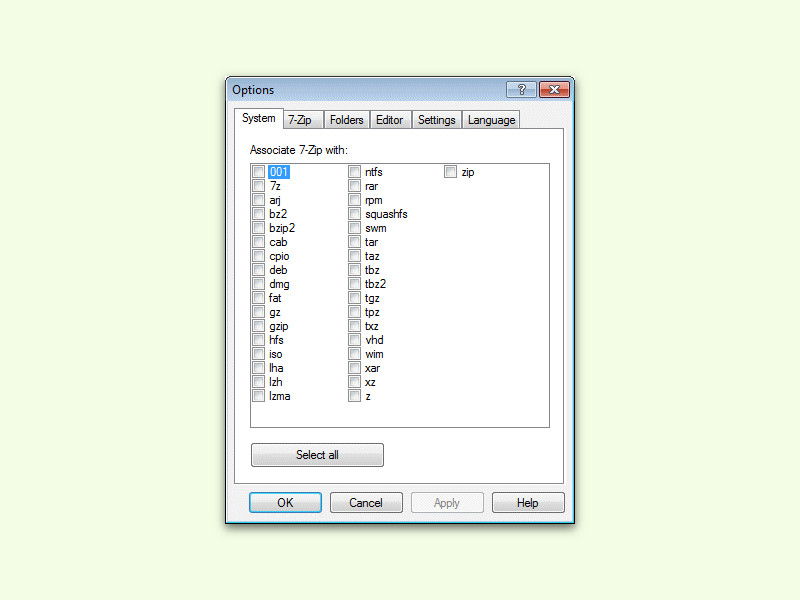Check the gz checkbox

click(259, 312)
